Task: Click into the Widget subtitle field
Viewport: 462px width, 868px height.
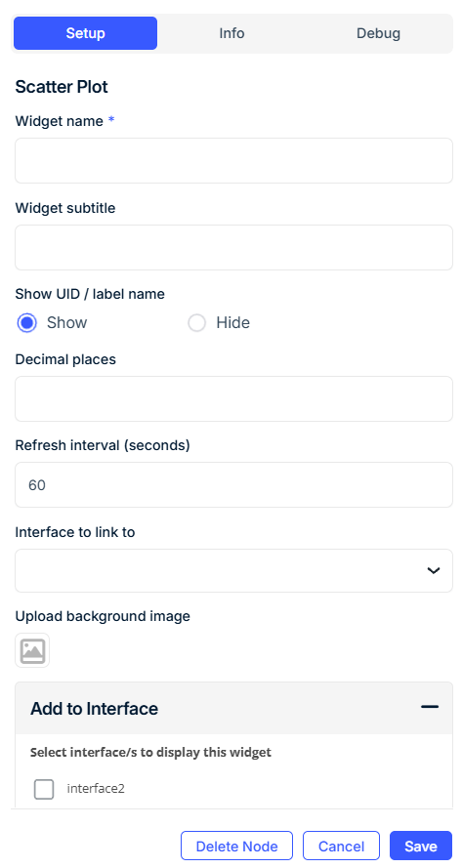Action: (x=233, y=247)
